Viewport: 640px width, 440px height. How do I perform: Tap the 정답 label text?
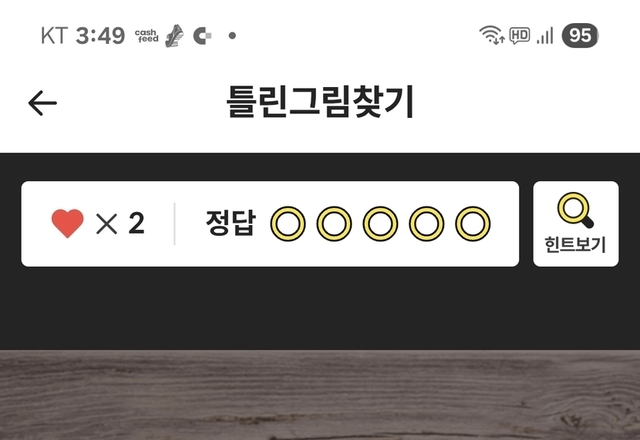pyautogui.click(x=231, y=223)
